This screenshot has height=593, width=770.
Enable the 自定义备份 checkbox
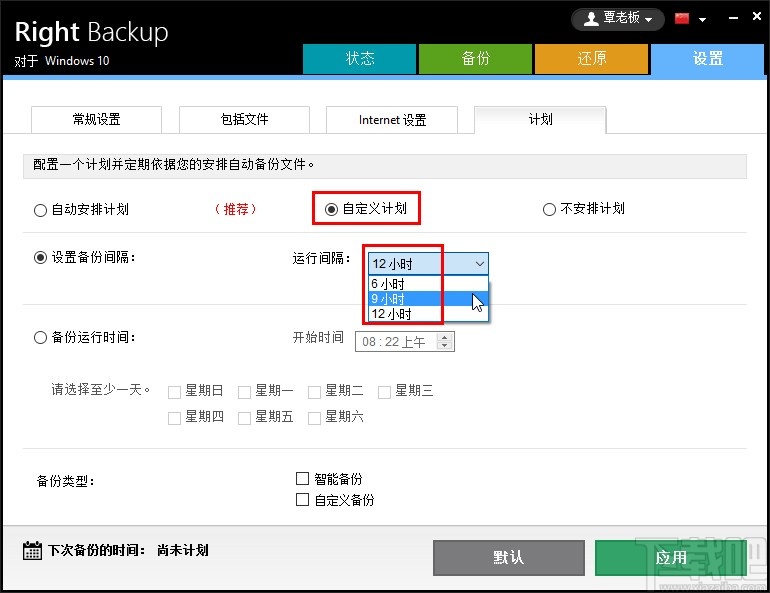[x=302, y=500]
